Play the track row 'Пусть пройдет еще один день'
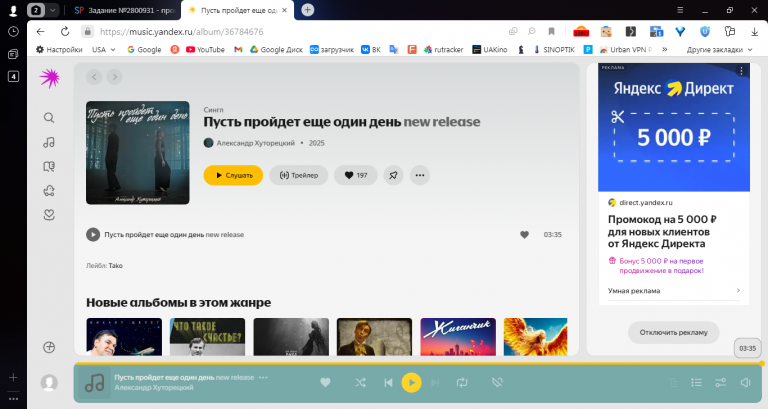768x409 pixels. pos(93,235)
